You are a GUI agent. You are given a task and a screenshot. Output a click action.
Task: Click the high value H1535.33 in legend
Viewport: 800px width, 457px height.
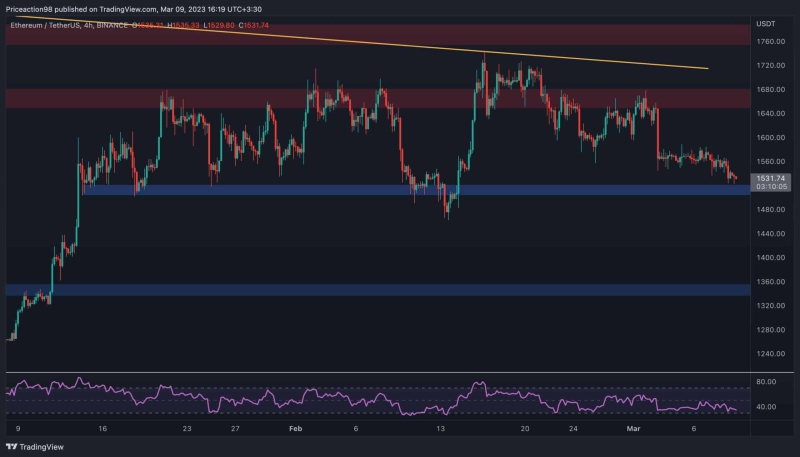[183, 25]
